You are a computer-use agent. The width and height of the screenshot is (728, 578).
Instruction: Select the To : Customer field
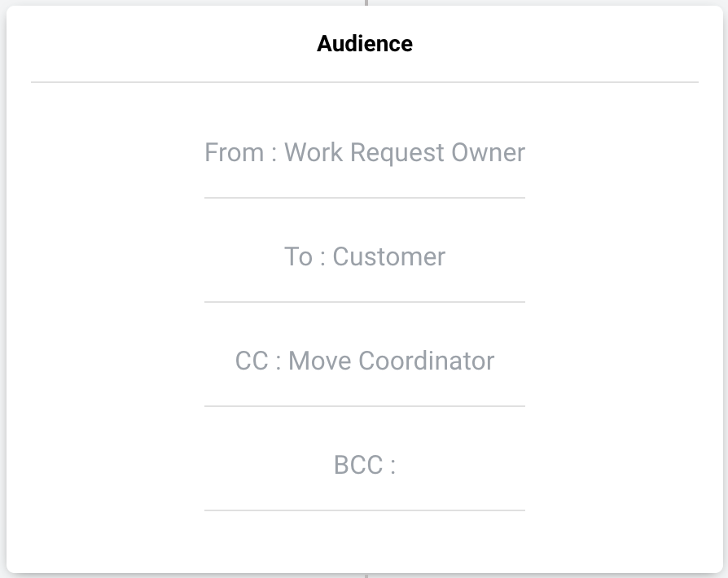coord(364,257)
